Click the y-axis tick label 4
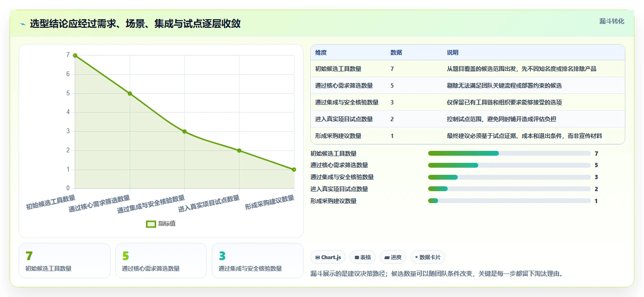Viewport: 644px width, 297px height. [x=68, y=112]
